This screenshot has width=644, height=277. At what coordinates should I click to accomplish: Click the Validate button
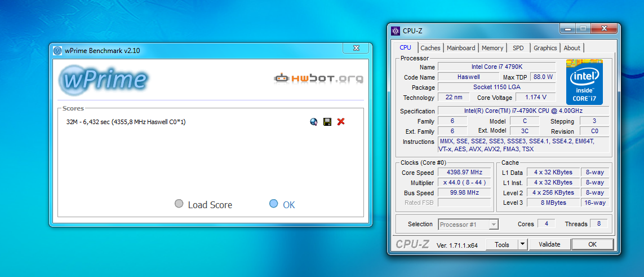coord(549,244)
